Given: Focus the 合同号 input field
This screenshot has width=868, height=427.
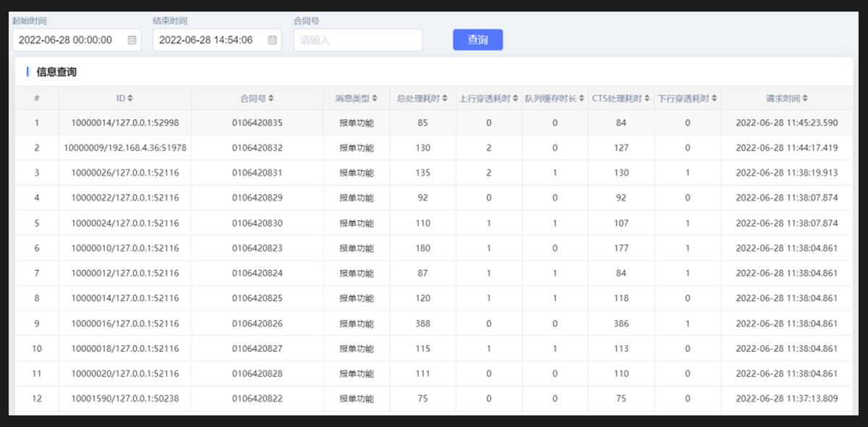Looking at the screenshot, I should point(358,41).
